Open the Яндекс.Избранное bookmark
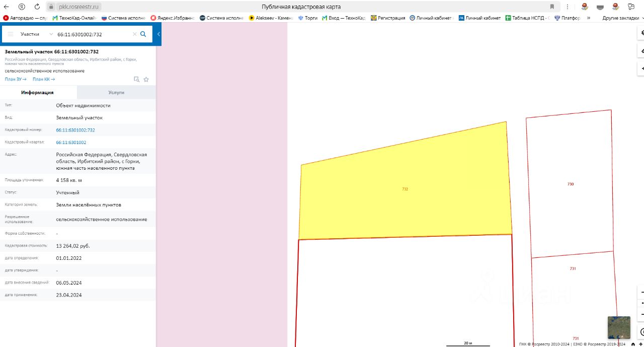The width and height of the screenshot is (644, 347). click(x=173, y=18)
